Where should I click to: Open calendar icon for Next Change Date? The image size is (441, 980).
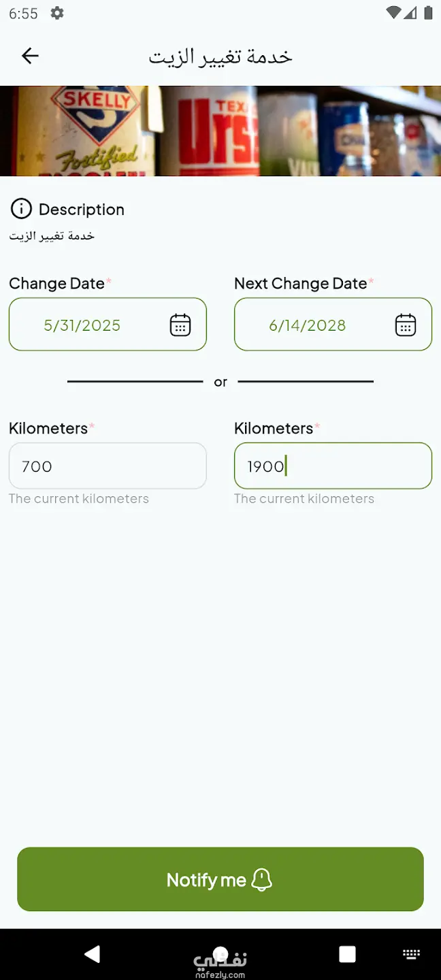406,325
